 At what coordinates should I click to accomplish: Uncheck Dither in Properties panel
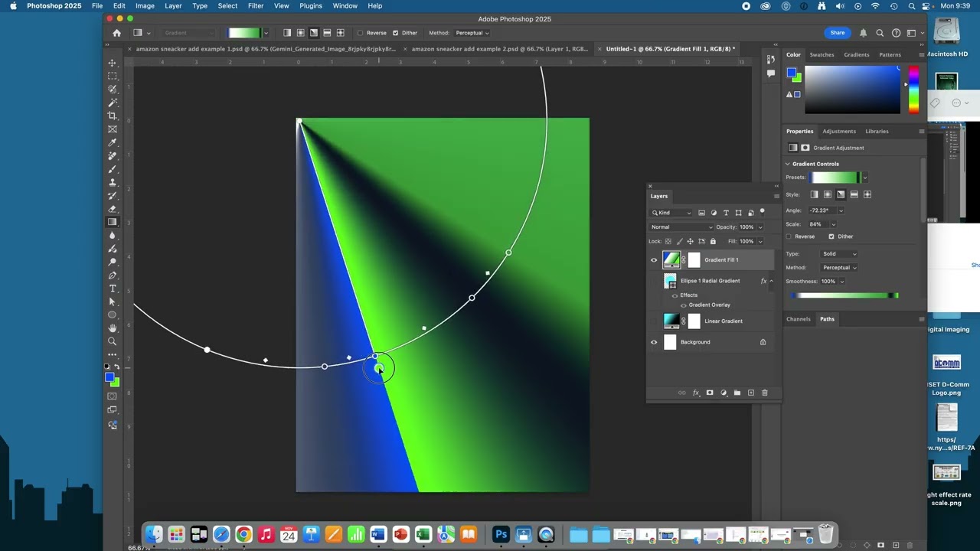tap(831, 236)
